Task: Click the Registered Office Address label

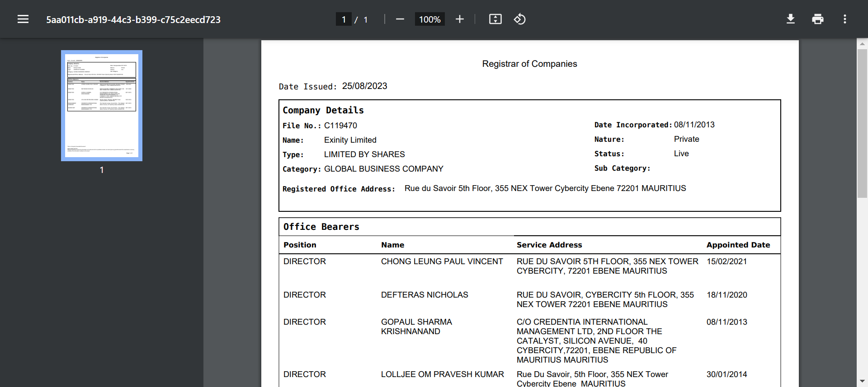Action: tap(339, 189)
